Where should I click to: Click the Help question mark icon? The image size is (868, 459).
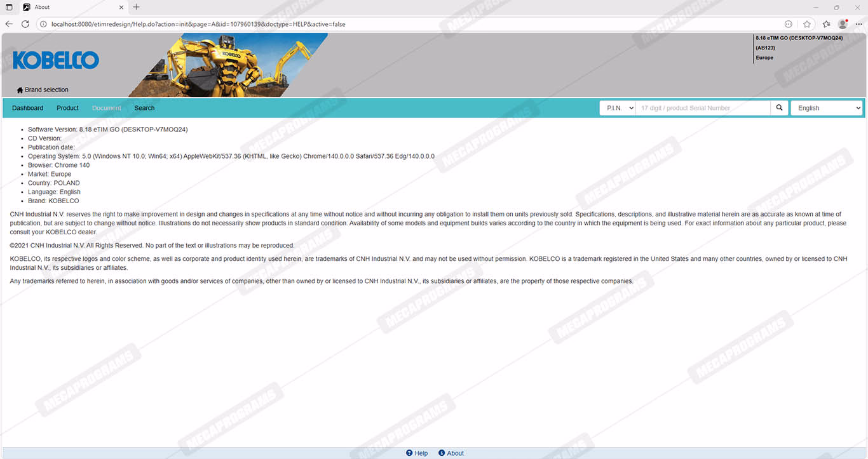point(409,453)
